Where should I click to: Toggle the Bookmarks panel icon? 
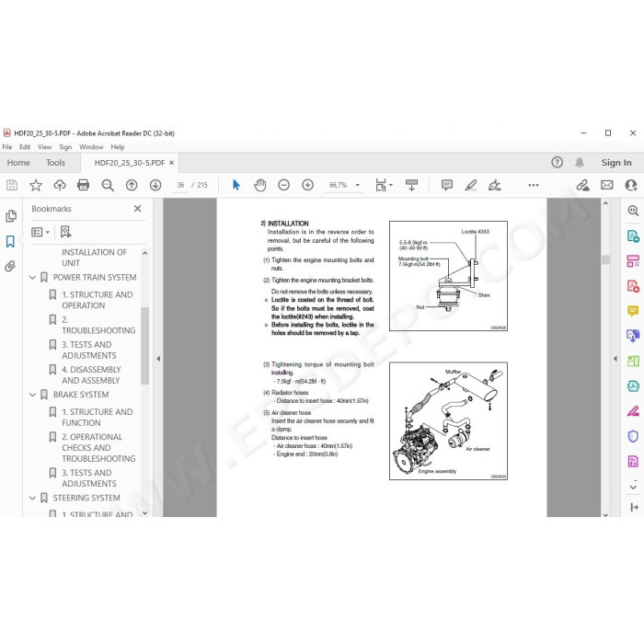[10, 241]
